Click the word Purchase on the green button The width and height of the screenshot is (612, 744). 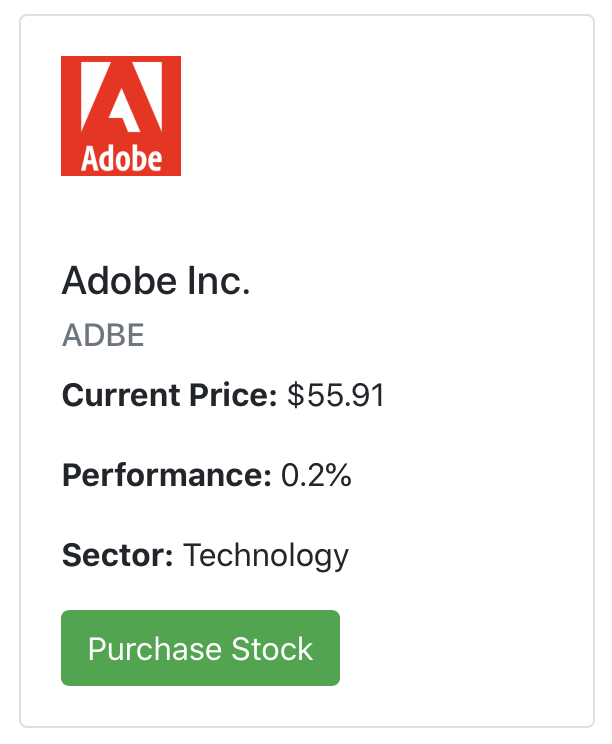[155, 649]
